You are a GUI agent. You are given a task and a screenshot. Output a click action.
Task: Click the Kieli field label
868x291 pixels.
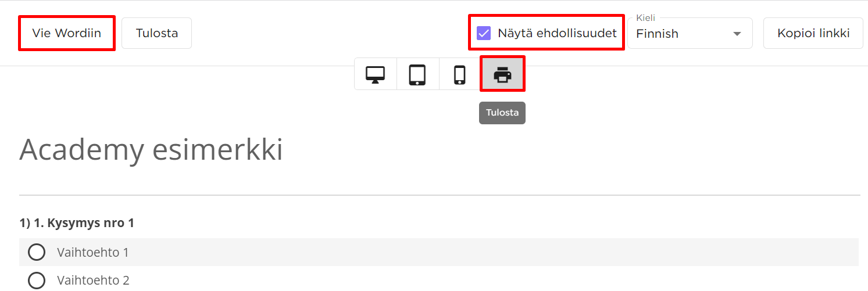645,18
